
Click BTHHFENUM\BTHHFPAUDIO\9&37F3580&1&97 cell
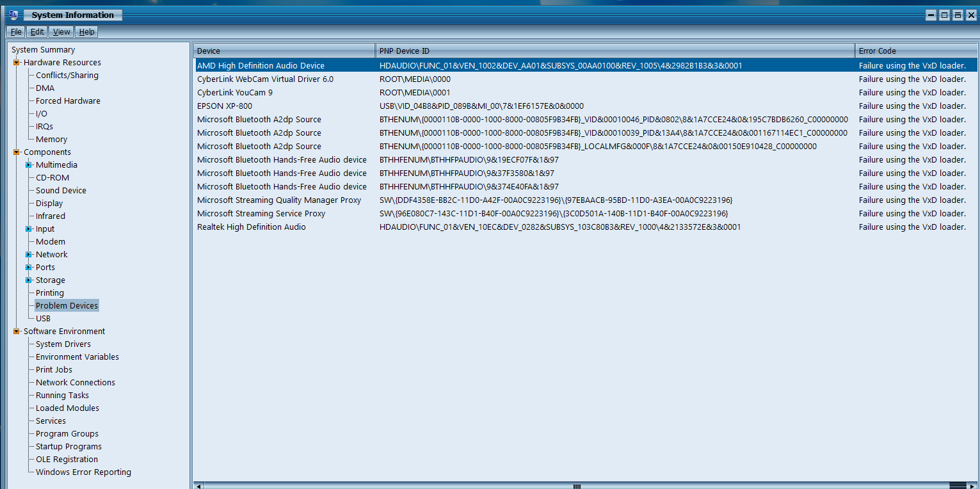pos(467,173)
